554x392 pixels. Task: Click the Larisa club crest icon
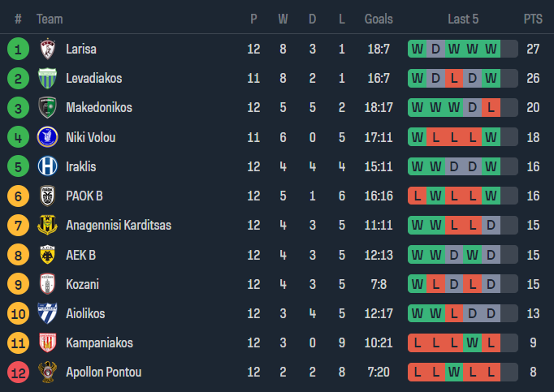pos(48,49)
